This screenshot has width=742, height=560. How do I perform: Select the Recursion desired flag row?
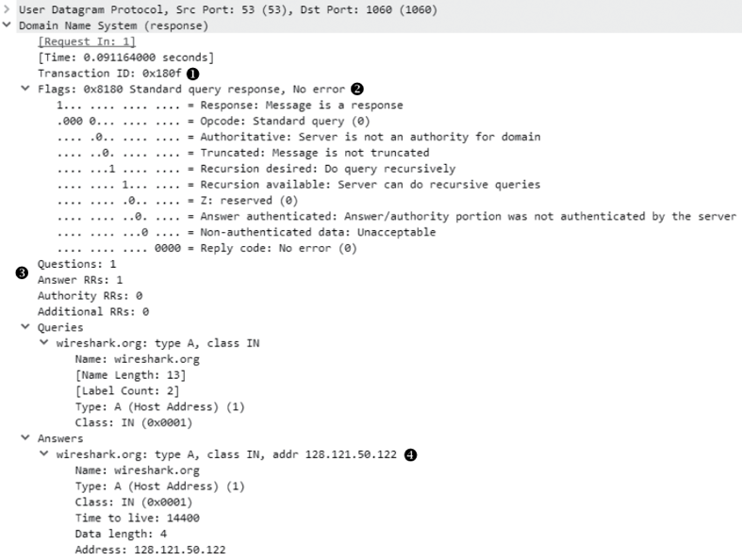click(x=256, y=169)
